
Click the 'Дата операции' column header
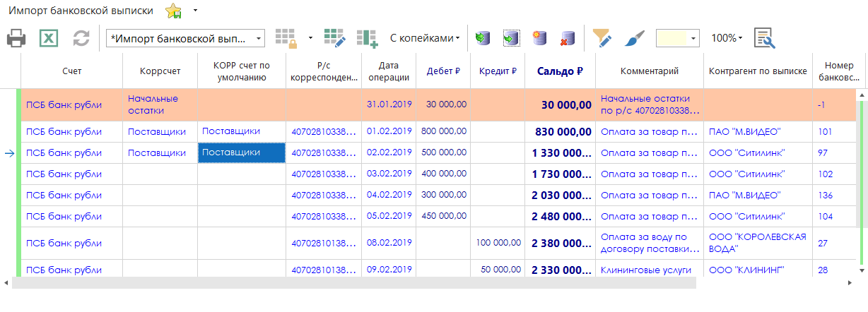click(x=388, y=71)
